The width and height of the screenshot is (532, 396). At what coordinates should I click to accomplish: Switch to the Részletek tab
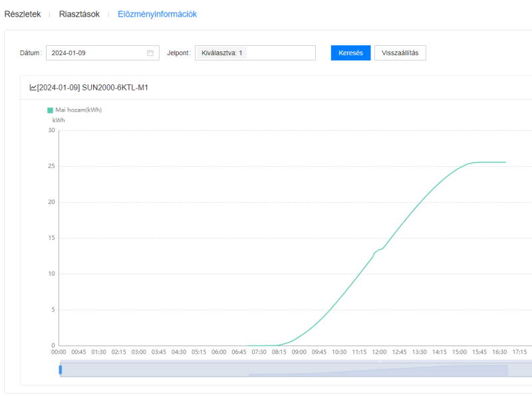[23, 14]
